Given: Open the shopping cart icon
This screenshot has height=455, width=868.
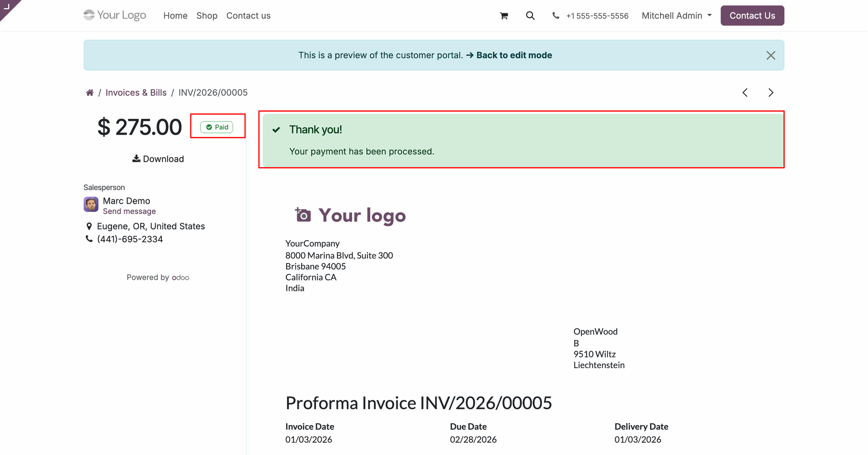Looking at the screenshot, I should click(504, 16).
